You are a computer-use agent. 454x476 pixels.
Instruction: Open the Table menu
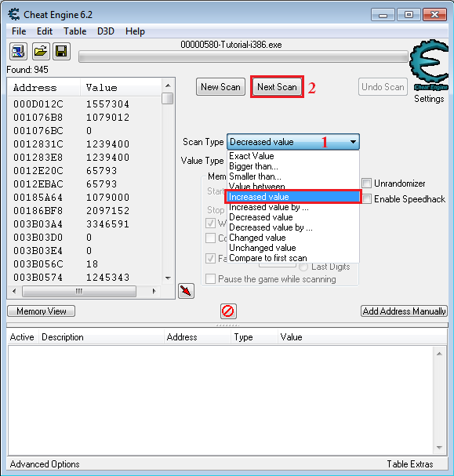74,31
